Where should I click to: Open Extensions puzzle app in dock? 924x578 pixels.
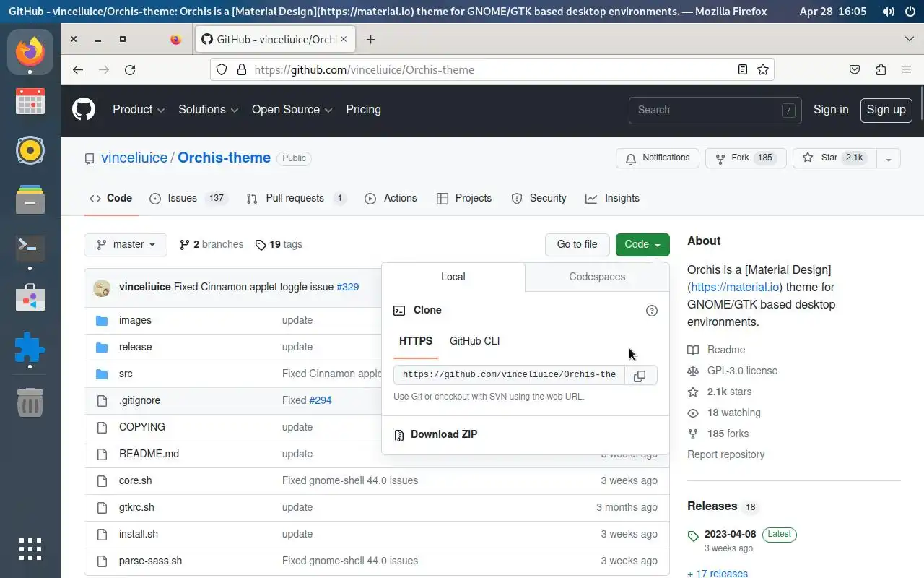tap(30, 348)
